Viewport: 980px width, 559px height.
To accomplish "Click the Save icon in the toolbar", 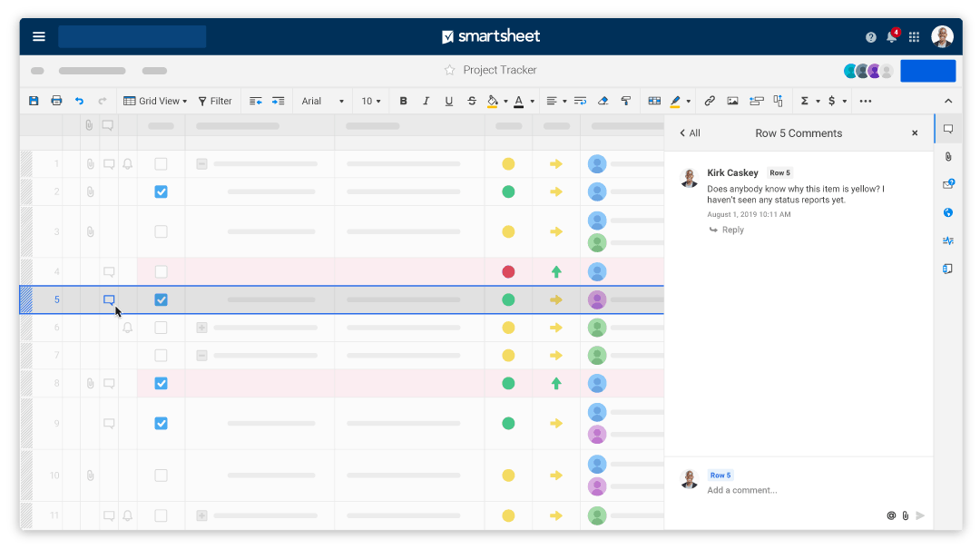I will point(34,101).
